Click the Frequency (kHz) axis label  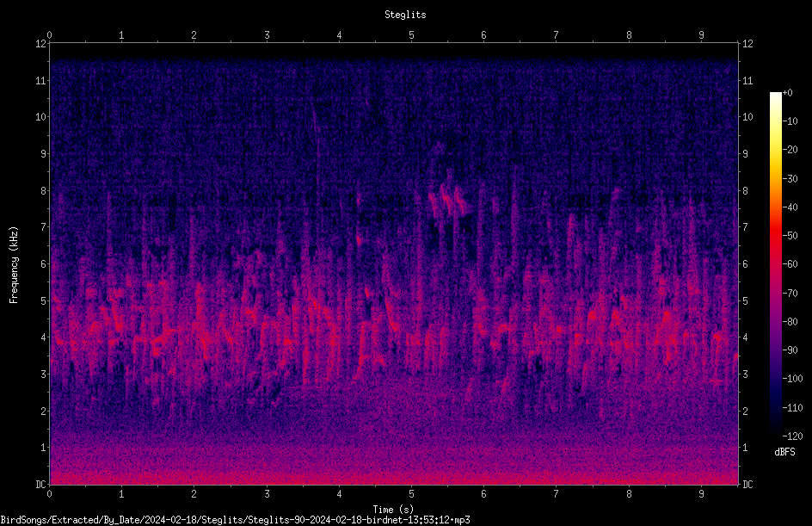pyautogui.click(x=14, y=265)
